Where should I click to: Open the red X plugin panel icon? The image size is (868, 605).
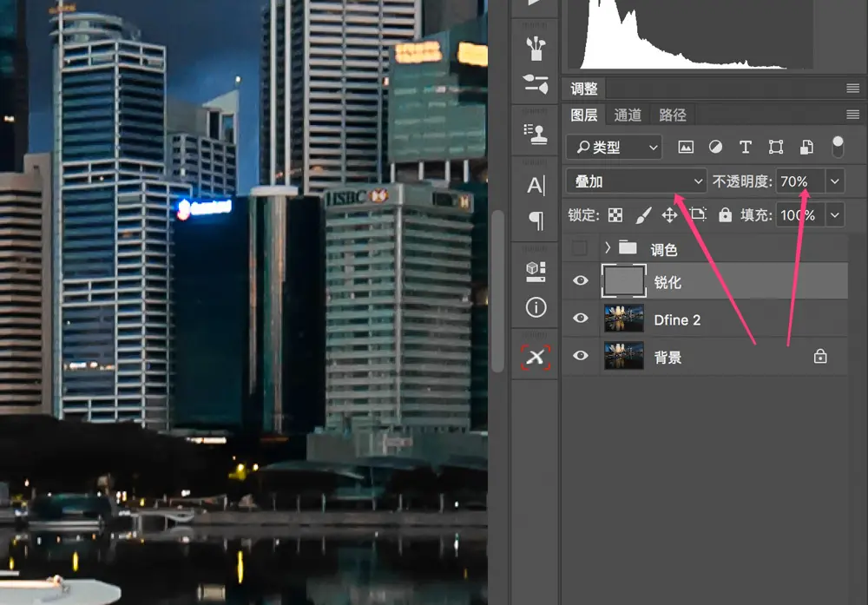pos(536,357)
